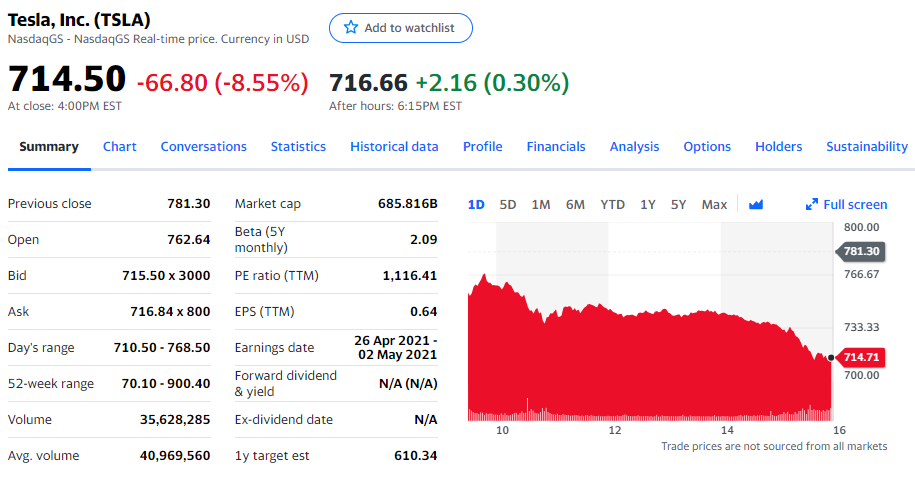View the Sustainability tab
Viewport: 915px width, 478px height.
pos(867,146)
